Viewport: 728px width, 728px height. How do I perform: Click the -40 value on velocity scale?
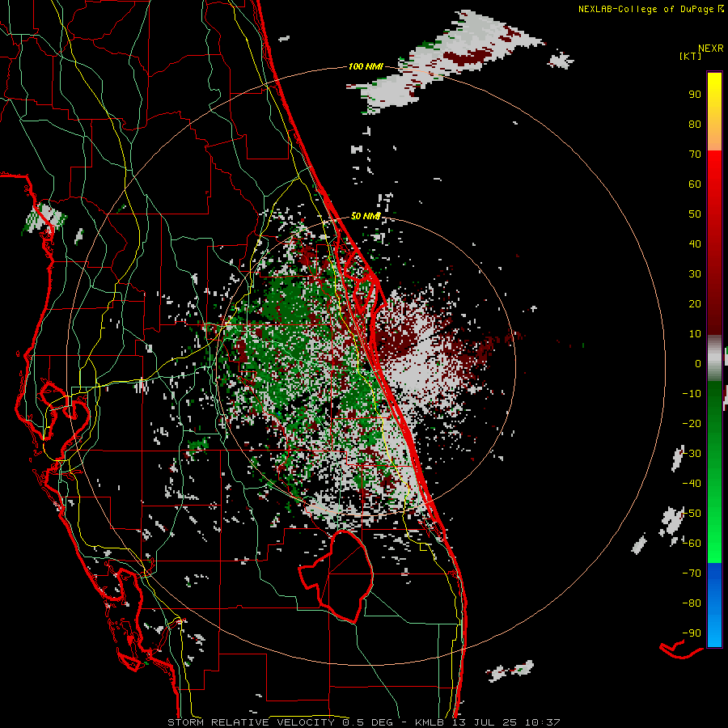(x=692, y=484)
